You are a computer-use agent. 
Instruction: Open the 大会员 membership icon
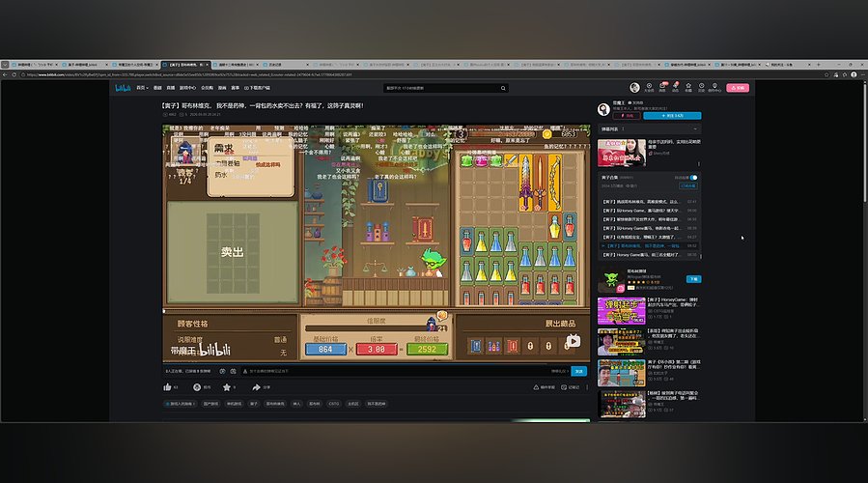(x=649, y=88)
